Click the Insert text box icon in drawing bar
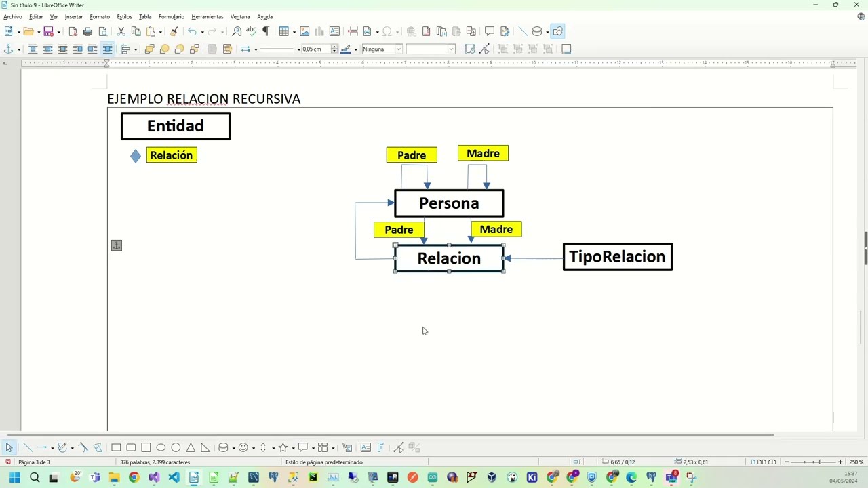868x488 pixels. (366, 447)
